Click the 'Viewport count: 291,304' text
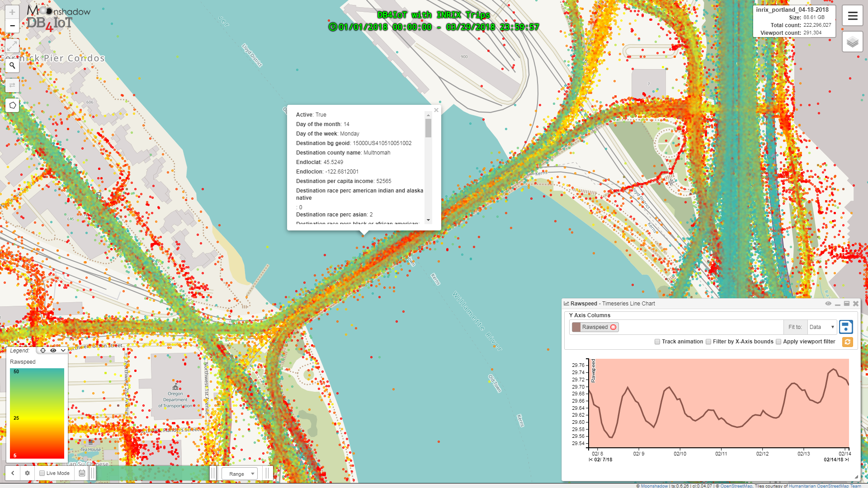Viewport: 868px width, 488px height. click(791, 33)
